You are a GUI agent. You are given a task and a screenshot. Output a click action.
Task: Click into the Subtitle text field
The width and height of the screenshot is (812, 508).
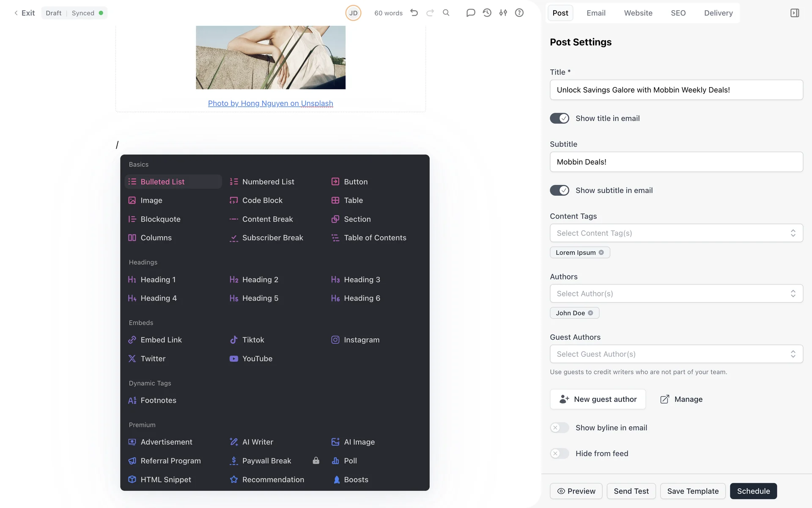pos(676,162)
